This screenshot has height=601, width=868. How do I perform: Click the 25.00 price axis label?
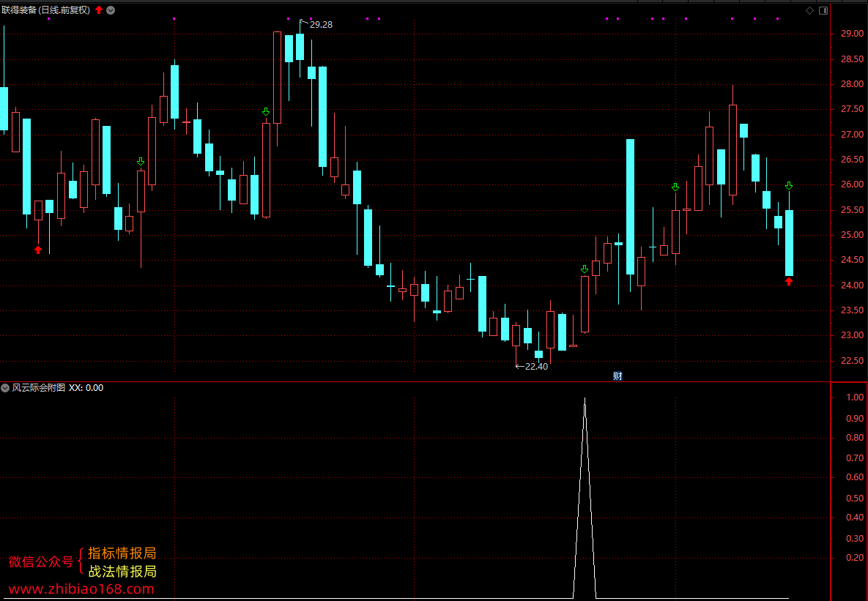852,235
